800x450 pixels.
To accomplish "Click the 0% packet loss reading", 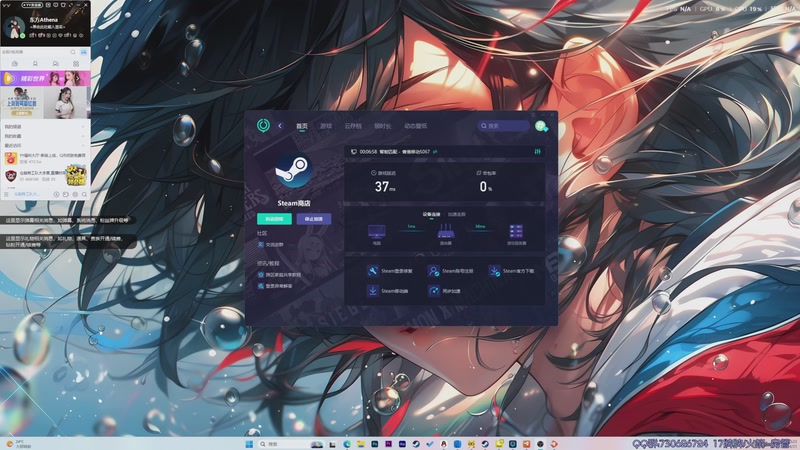I will pos(486,187).
